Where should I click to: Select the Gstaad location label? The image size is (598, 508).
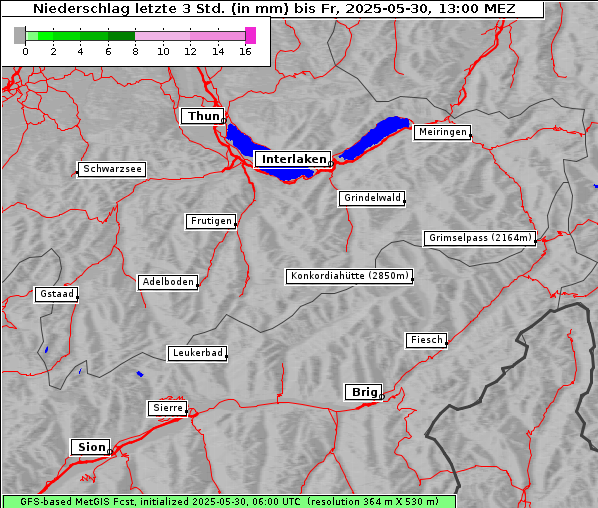click(56, 294)
